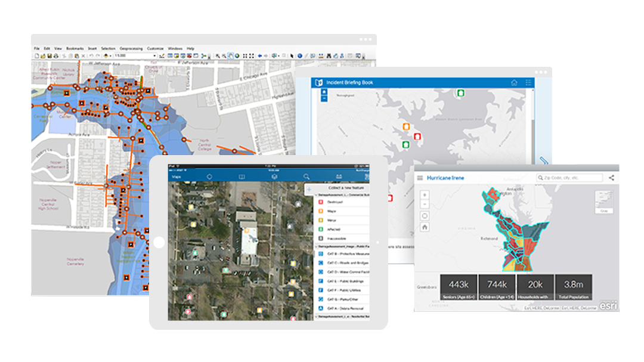Select the Minor damage feature type
Image resolution: width=644 pixels, height=362 pixels.
342,220
